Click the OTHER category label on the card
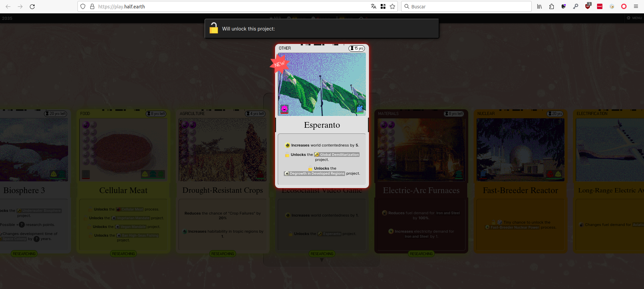 pyautogui.click(x=285, y=48)
